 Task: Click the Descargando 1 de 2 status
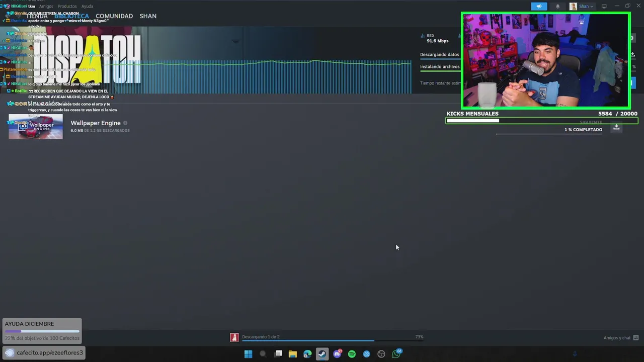261,337
